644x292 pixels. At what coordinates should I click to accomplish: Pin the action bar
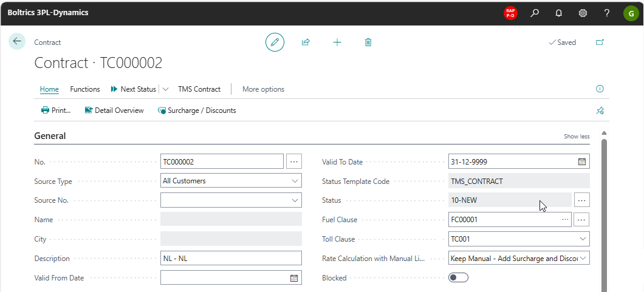coord(600,110)
